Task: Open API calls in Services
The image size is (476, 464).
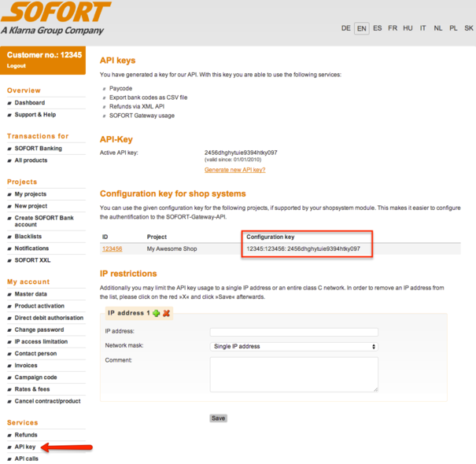Action: pyautogui.click(x=27, y=458)
